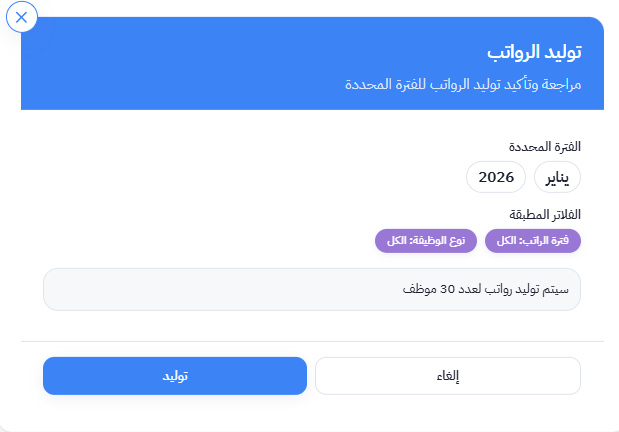Click the blue توليد button
619x432 pixels.
tap(175, 376)
